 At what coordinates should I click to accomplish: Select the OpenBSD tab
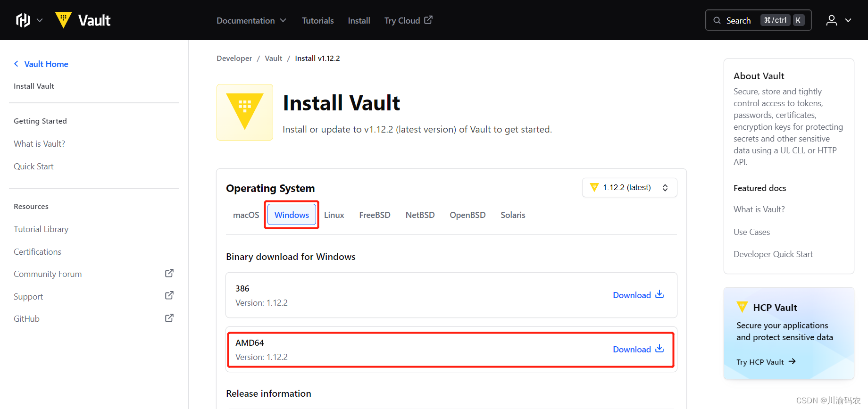point(467,215)
